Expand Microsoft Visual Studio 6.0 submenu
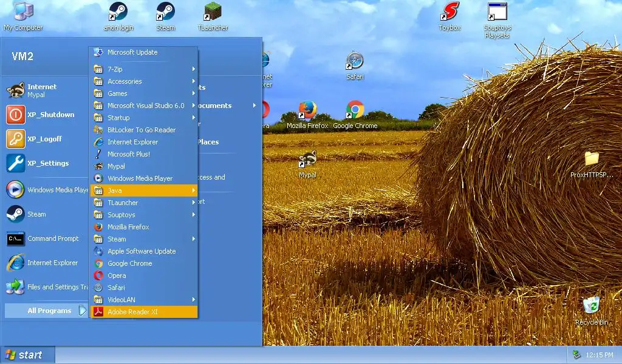This screenshot has width=622, height=364. (x=143, y=106)
